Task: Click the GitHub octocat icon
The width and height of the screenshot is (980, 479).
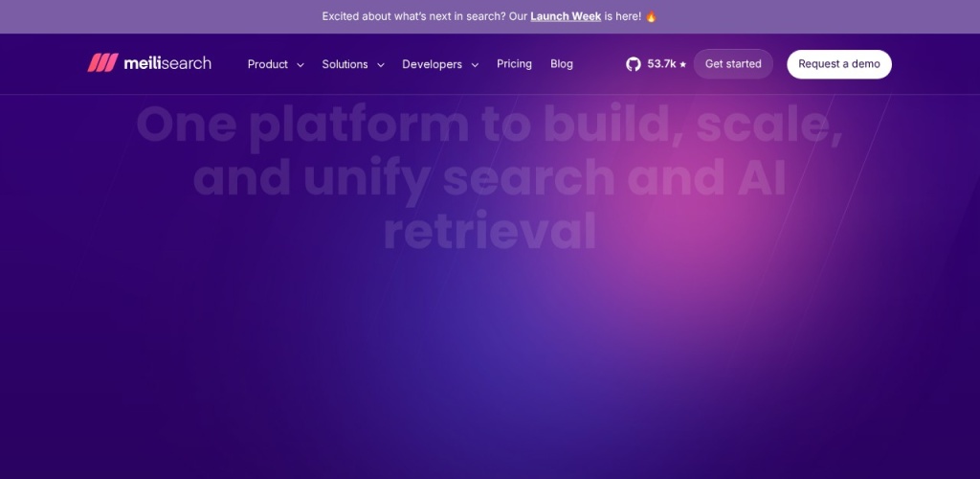Action: (634, 64)
